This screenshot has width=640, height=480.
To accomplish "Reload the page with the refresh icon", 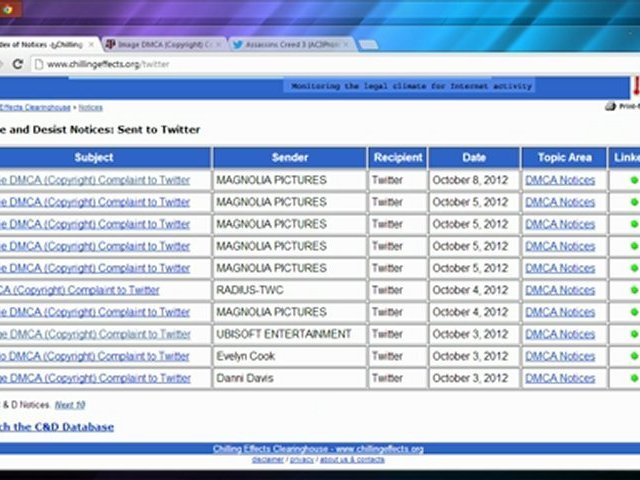I will [x=17, y=64].
